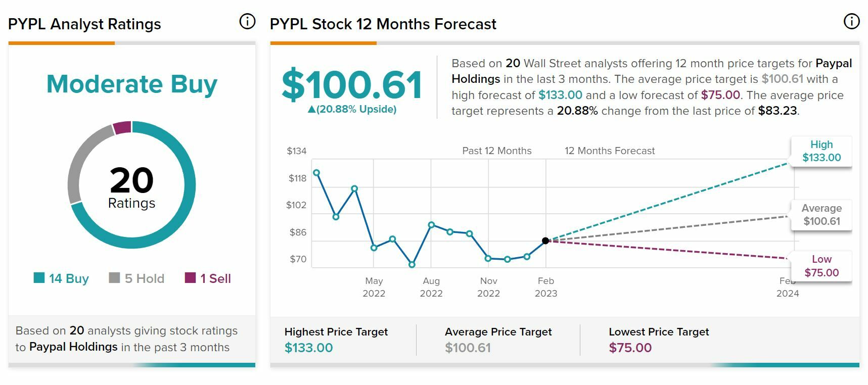Click the Moderate Buy heading
Screen dimensions: 868x385
pos(132,84)
